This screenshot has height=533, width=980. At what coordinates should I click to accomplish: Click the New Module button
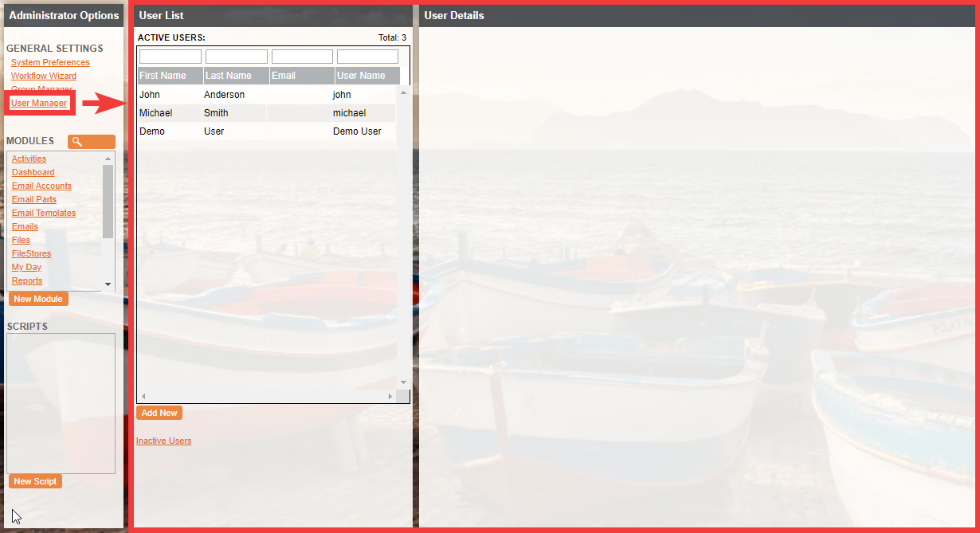click(x=38, y=299)
